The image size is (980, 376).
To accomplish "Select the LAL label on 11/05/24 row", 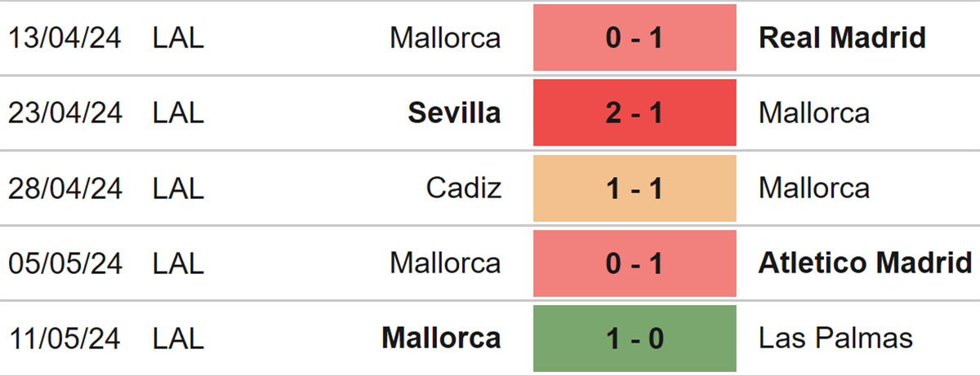I will [177, 338].
